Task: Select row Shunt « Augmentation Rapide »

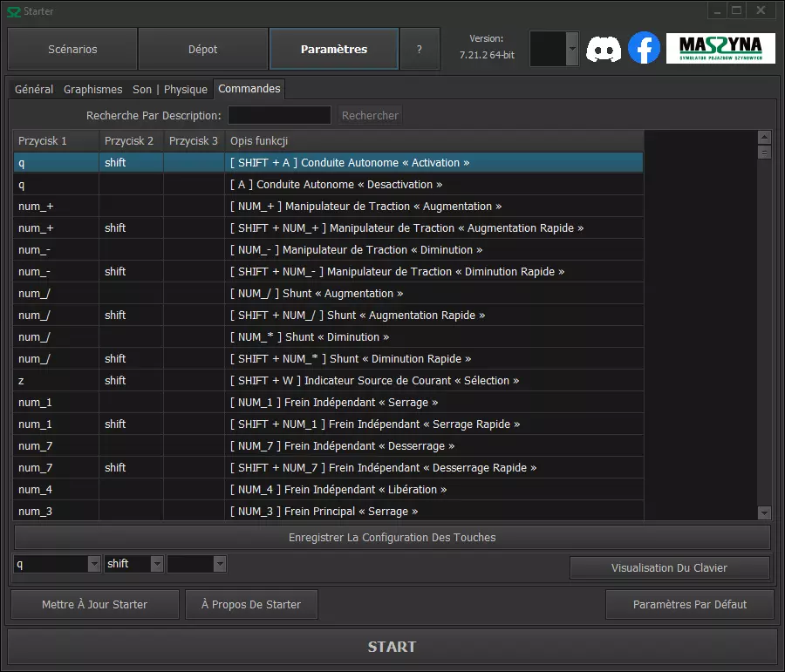Action: pos(329,316)
